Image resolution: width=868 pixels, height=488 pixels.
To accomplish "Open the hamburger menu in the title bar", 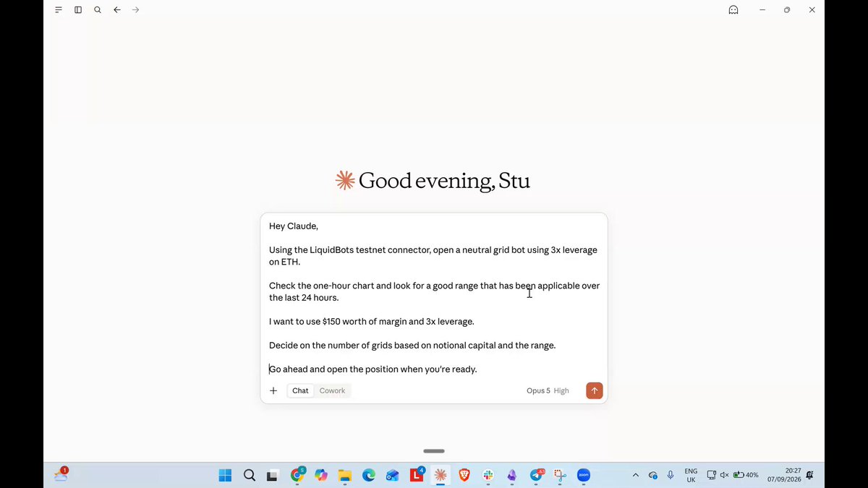I will point(59,10).
